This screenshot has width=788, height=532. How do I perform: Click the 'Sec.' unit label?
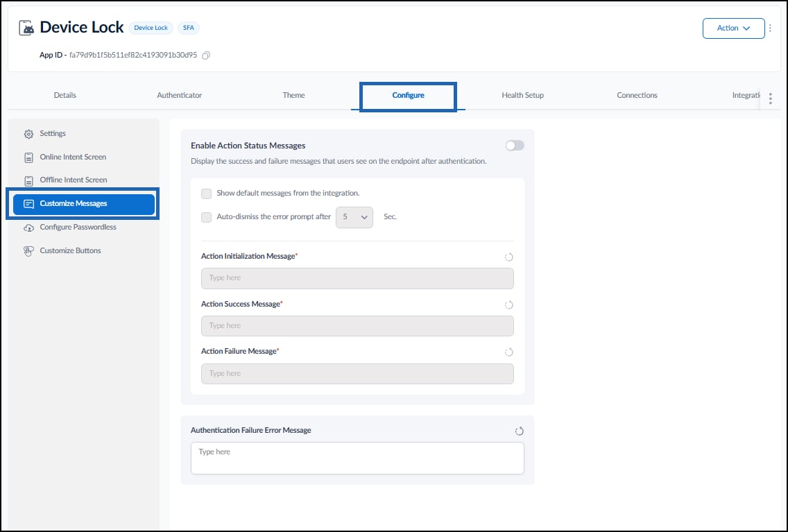click(390, 216)
